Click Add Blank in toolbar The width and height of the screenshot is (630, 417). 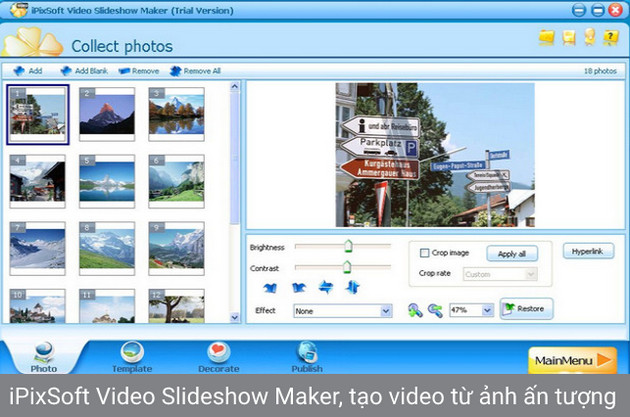(x=84, y=71)
